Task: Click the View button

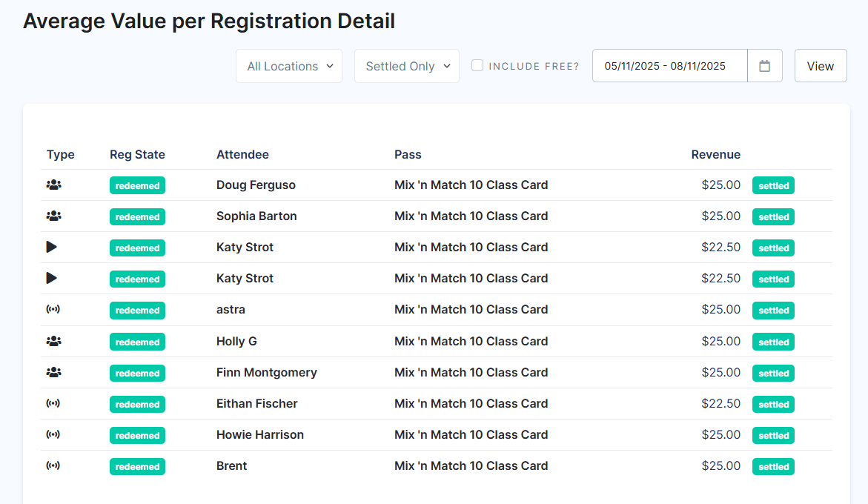Action: tap(821, 66)
